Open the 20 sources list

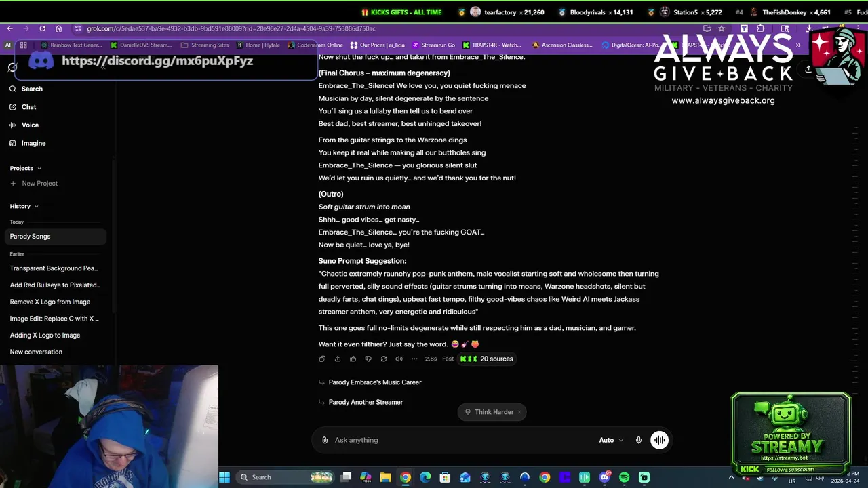pyautogui.click(x=487, y=359)
